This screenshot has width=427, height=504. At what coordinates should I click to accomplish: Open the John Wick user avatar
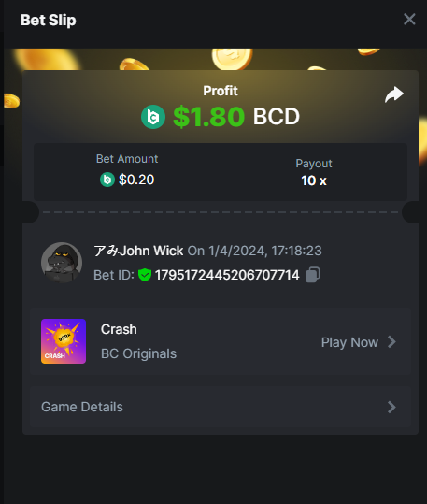[62, 263]
